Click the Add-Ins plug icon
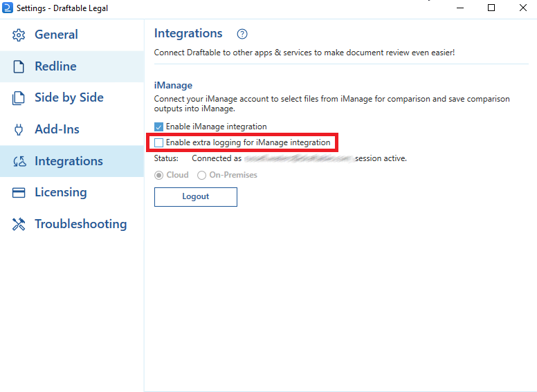 19,130
